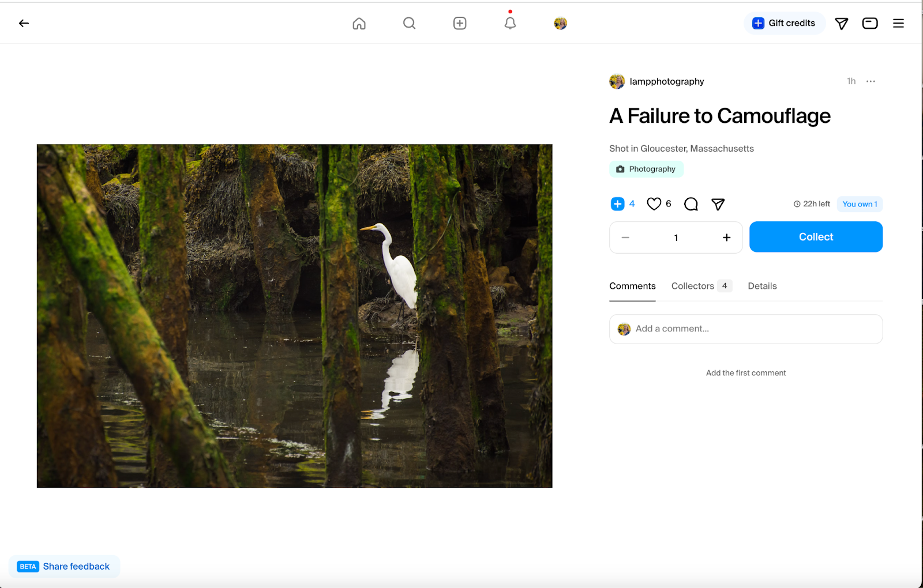The height and width of the screenshot is (588, 923).
Task: Click the blue plus collect count icon
Action: click(x=617, y=204)
